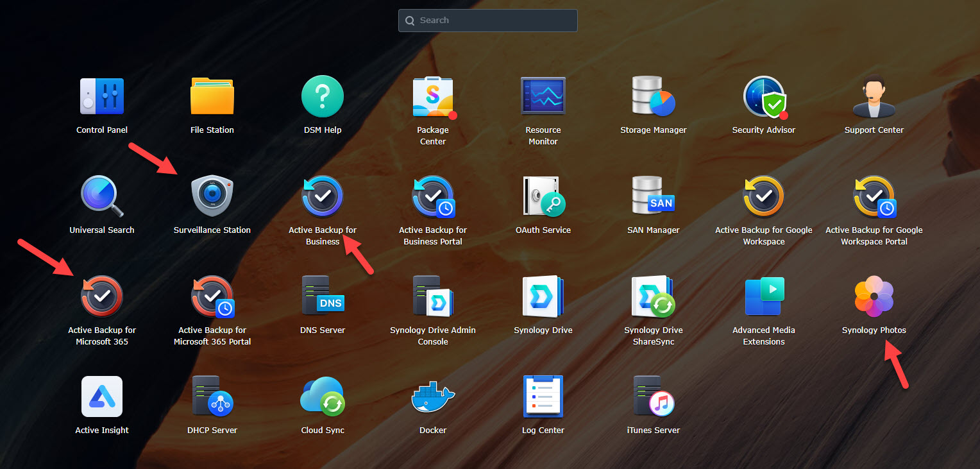This screenshot has width=980, height=469.
Task: Launch DHCP Server
Action: coord(212,397)
